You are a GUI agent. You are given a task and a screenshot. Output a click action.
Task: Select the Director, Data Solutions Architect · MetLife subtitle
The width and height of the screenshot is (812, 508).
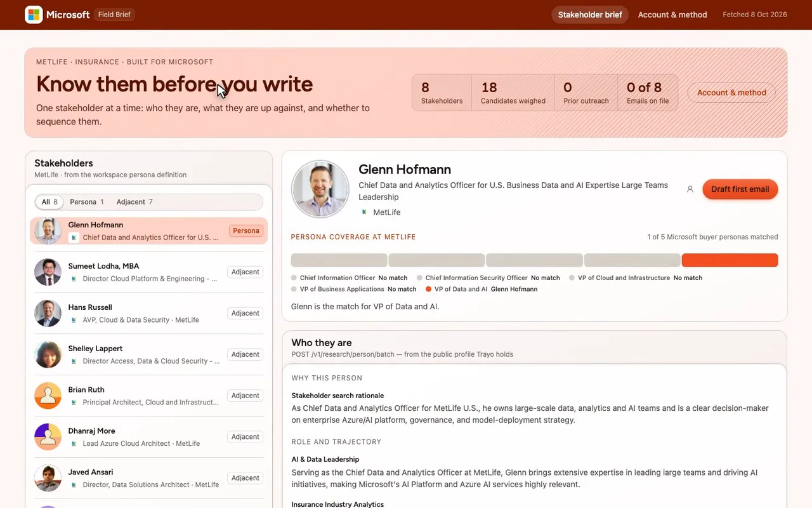pos(151,485)
